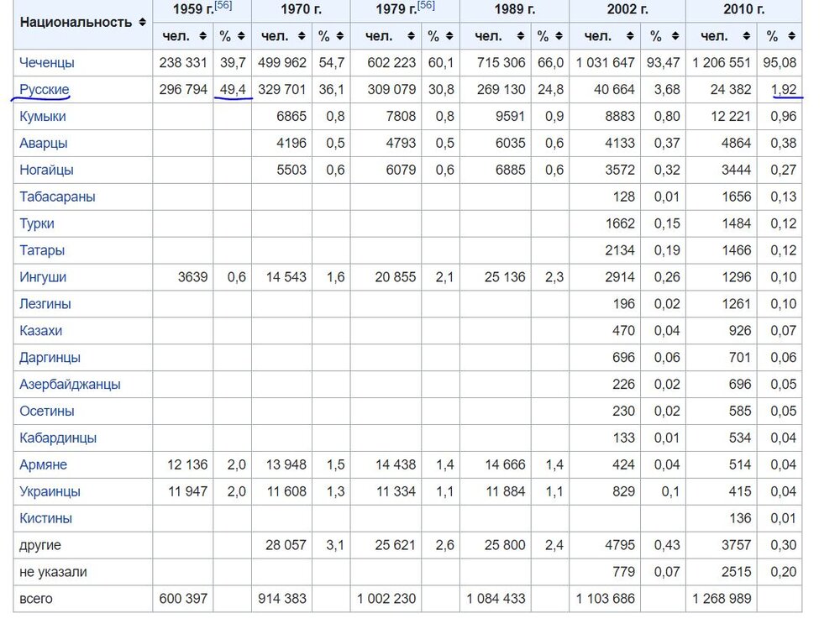Visit the Украинцы link
The height and width of the screenshot is (624, 840).
click(x=50, y=491)
